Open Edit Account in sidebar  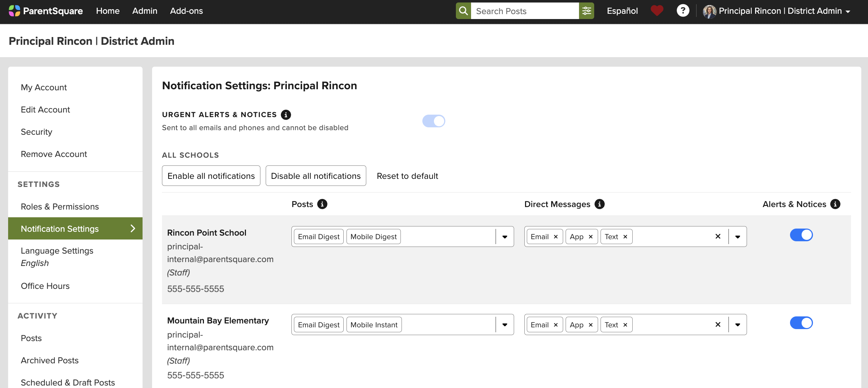point(46,110)
